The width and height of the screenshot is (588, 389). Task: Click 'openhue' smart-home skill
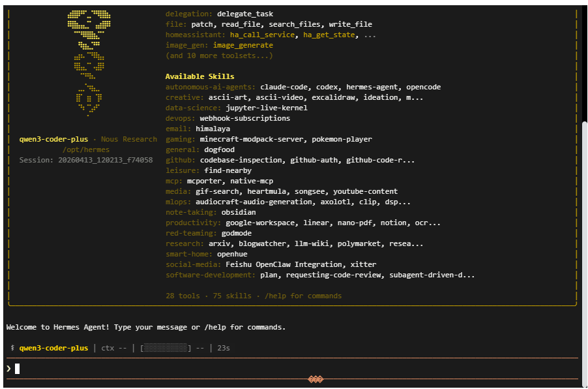(x=232, y=254)
